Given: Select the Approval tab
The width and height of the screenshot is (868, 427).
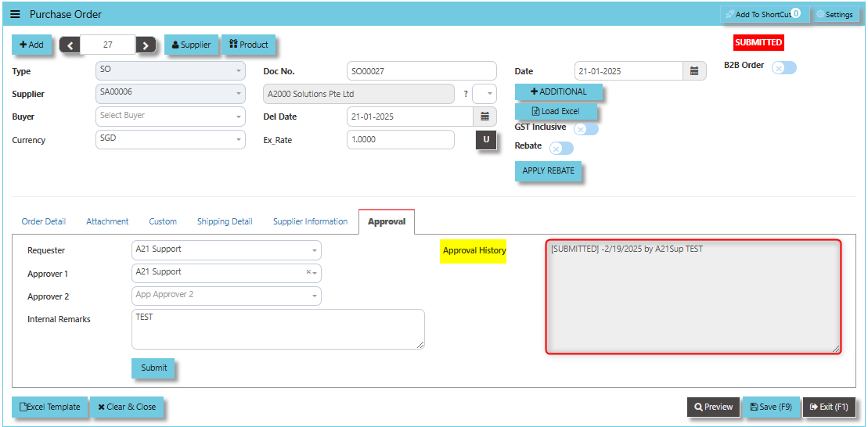Looking at the screenshot, I should pos(387,221).
